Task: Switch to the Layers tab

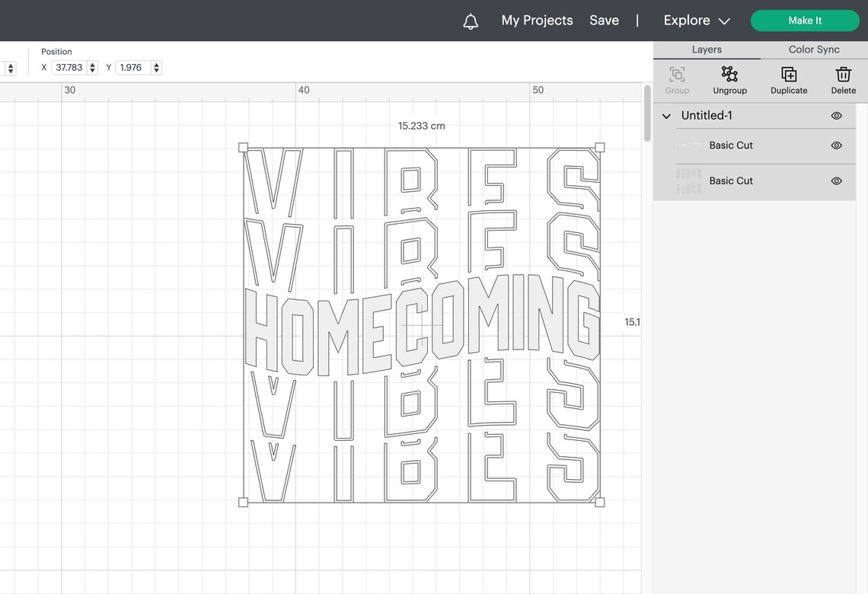Action: pos(707,49)
